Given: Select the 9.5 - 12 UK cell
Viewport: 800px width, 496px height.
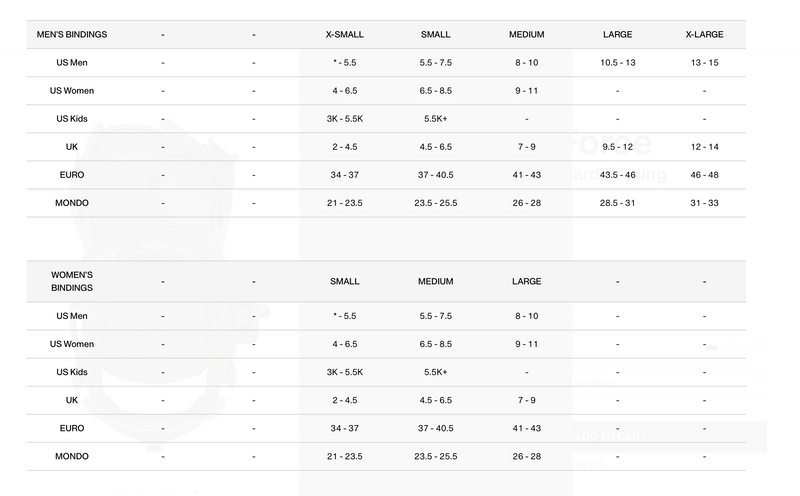Looking at the screenshot, I should coord(617,147).
